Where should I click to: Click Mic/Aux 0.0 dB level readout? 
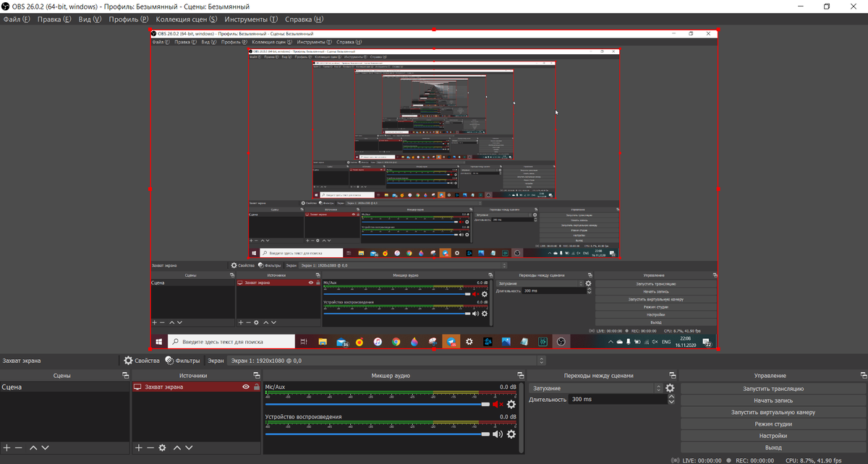[x=508, y=387]
